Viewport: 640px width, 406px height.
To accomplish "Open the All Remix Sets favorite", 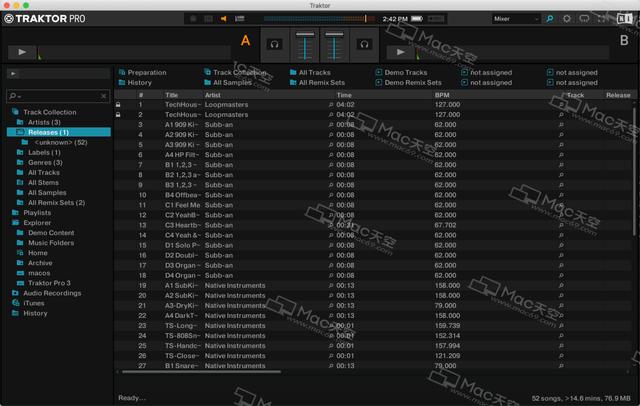I will coord(318,82).
